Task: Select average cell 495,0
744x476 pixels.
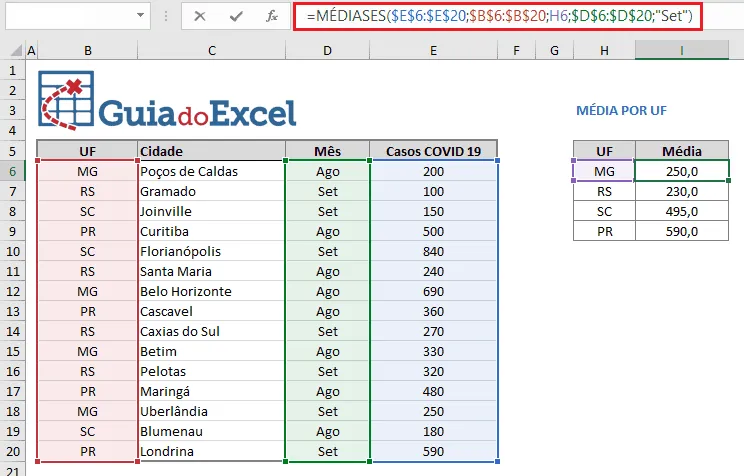Action: click(x=682, y=211)
